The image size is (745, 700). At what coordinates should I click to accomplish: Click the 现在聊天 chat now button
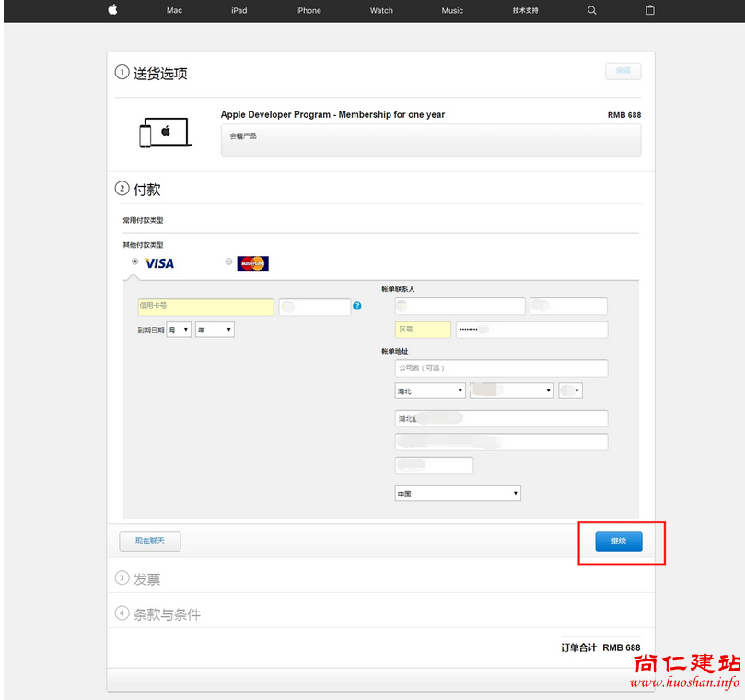click(x=150, y=541)
